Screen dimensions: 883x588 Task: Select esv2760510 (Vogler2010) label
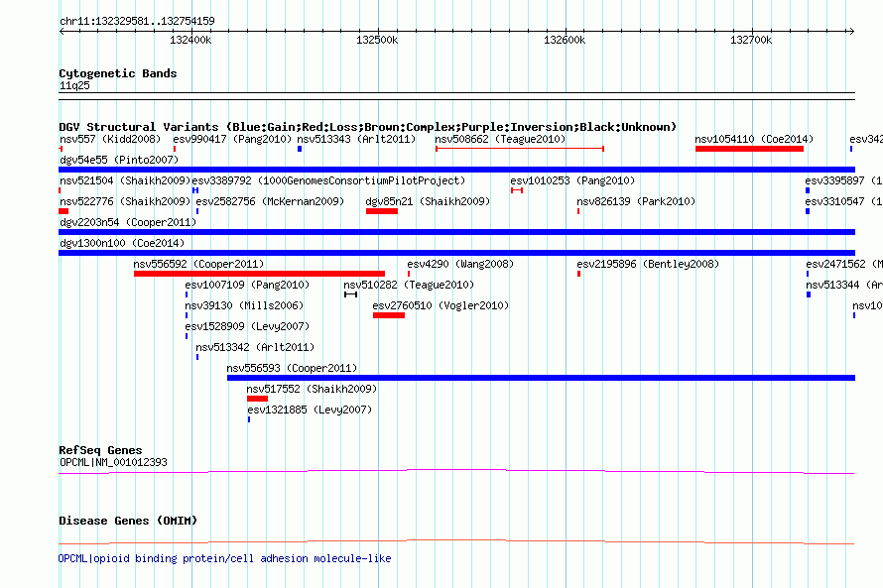coord(441,305)
